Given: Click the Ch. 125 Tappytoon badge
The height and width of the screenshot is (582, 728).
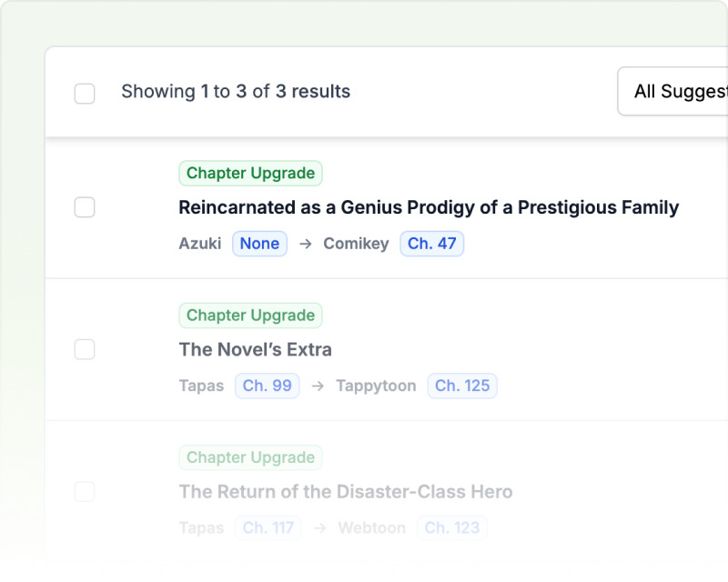Looking at the screenshot, I should (462, 386).
